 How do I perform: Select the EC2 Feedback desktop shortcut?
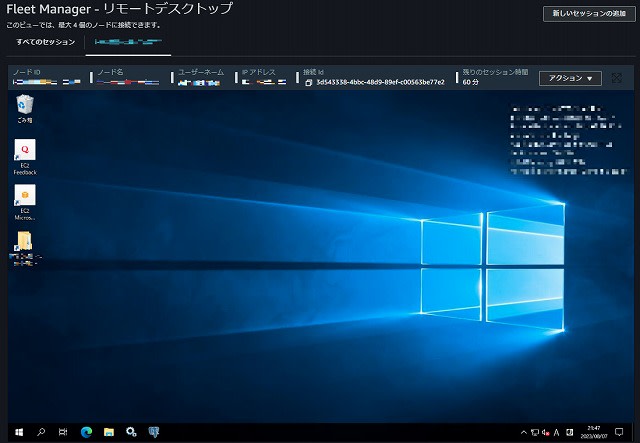tap(25, 157)
